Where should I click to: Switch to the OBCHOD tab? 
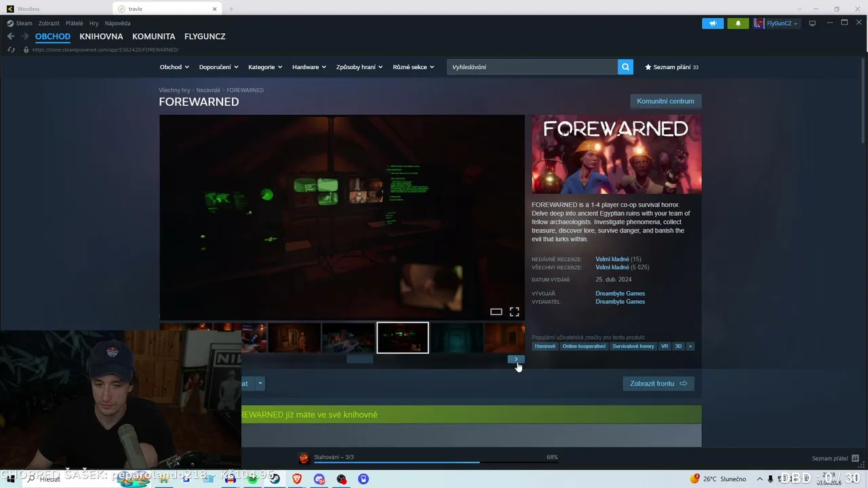pos(53,37)
